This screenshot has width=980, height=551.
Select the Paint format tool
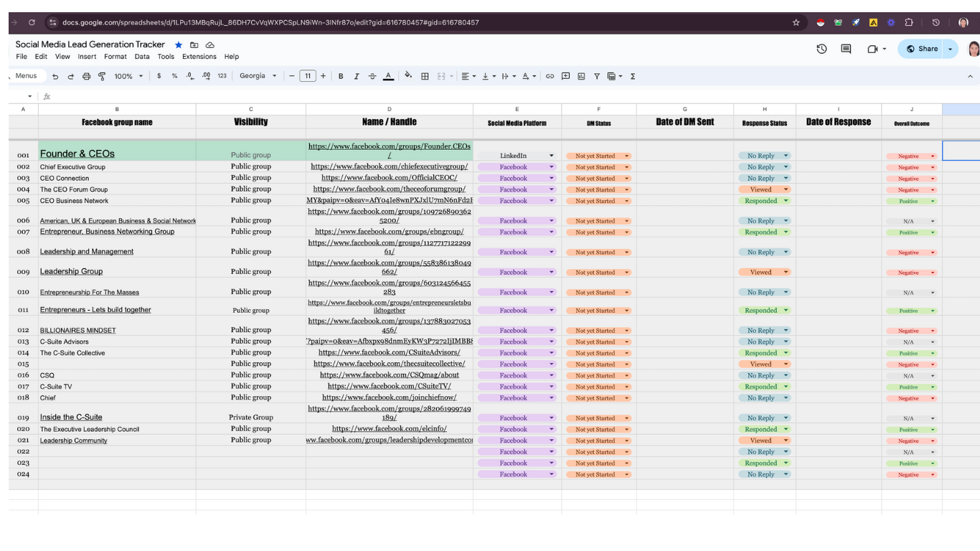[101, 76]
